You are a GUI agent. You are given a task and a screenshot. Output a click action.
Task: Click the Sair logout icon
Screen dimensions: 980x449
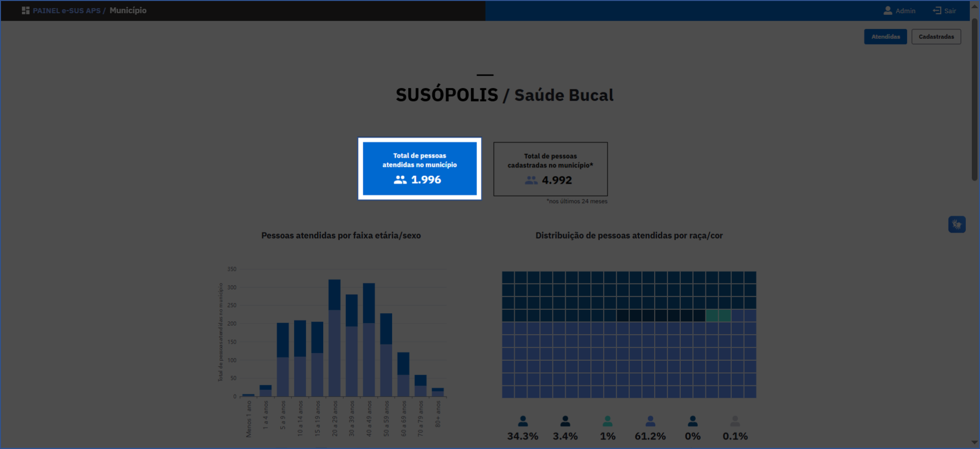point(935,10)
